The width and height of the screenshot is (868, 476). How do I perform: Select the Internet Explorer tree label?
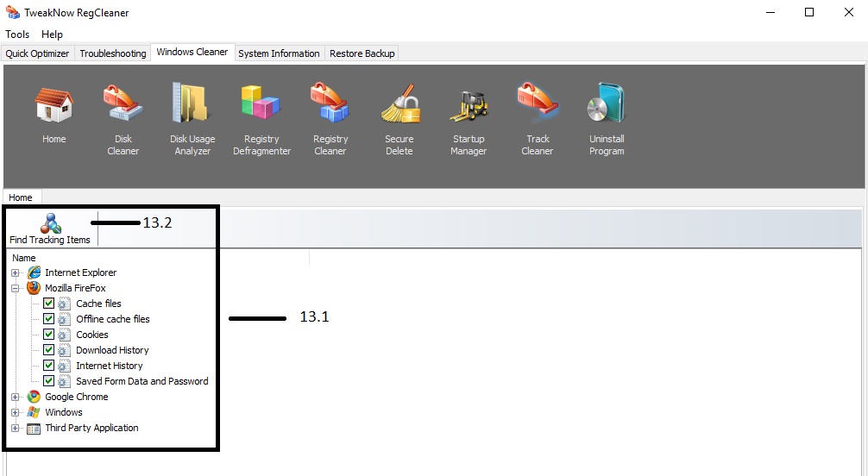click(81, 272)
